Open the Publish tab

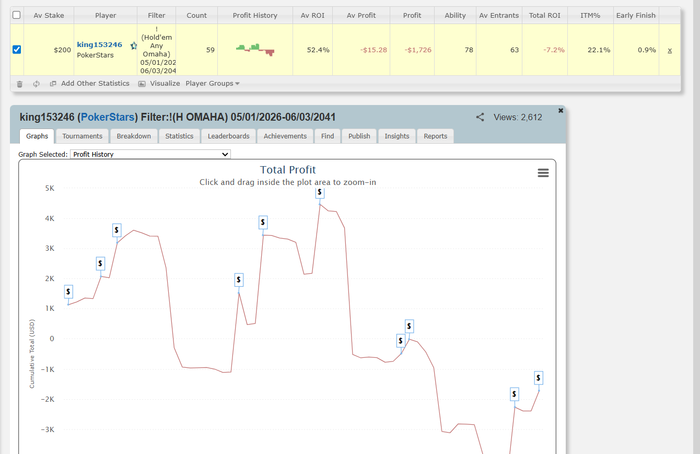(359, 136)
